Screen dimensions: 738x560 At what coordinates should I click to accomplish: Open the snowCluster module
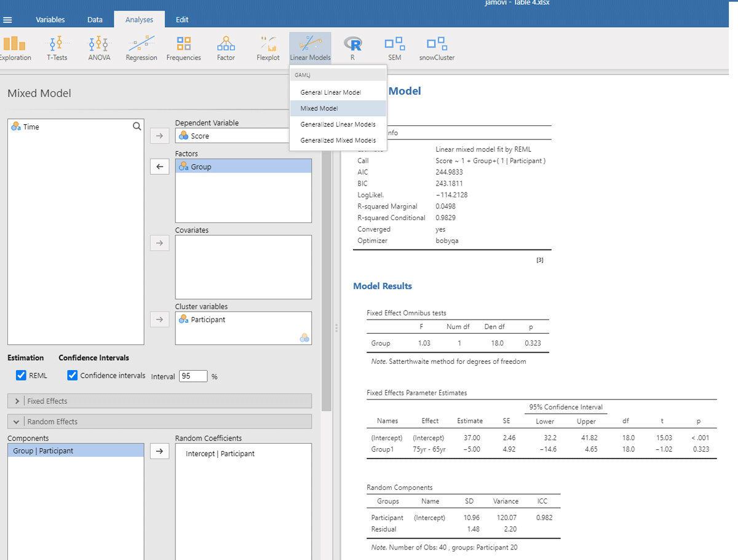click(437, 48)
